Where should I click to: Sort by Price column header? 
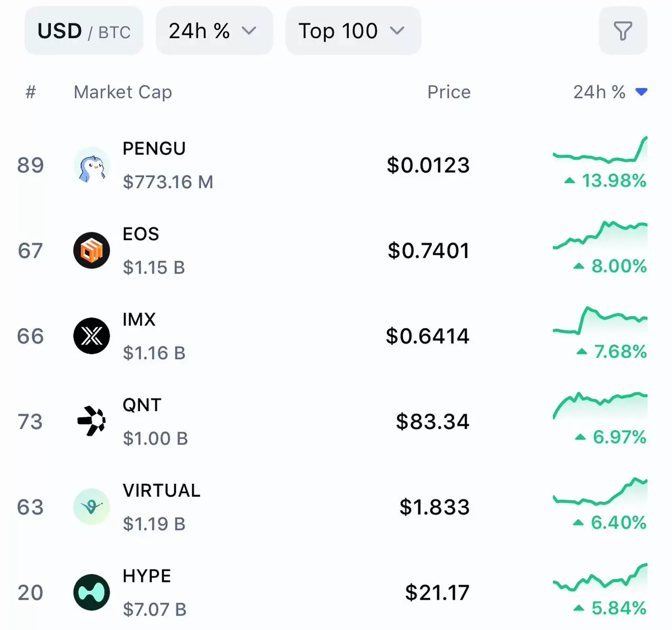pyautogui.click(x=449, y=92)
